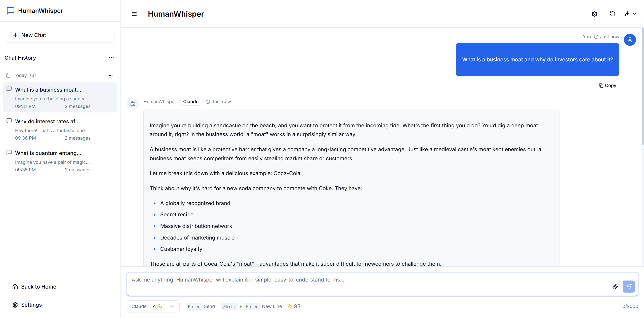
Task: Open the interest rates chat
Action: [x=60, y=129]
